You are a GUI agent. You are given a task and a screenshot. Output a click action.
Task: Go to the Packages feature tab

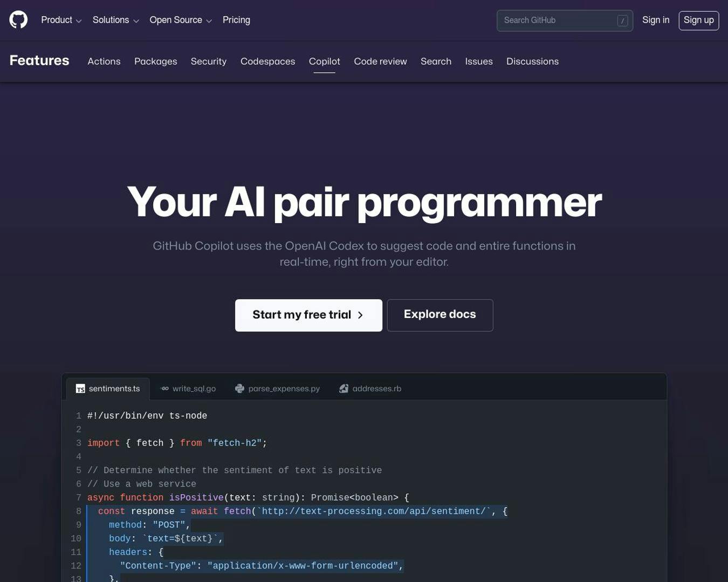point(155,61)
